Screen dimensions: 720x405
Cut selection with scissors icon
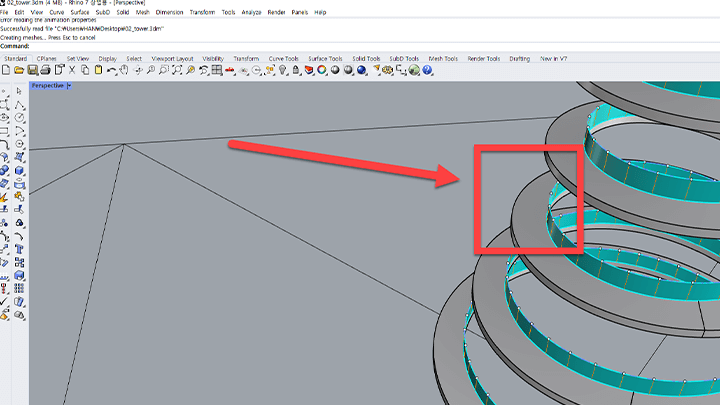[x=72, y=70]
